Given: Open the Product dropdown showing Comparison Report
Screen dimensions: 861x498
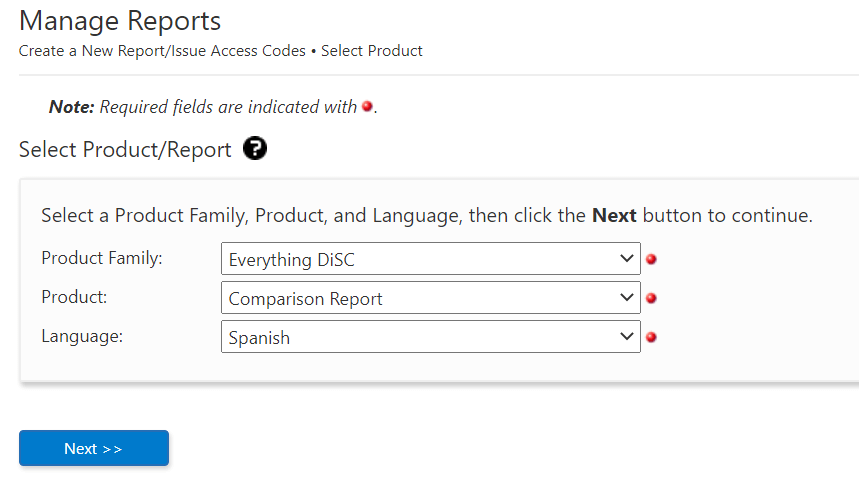Looking at the screenshot, I should pyautogui.click(x=430, y=298).
